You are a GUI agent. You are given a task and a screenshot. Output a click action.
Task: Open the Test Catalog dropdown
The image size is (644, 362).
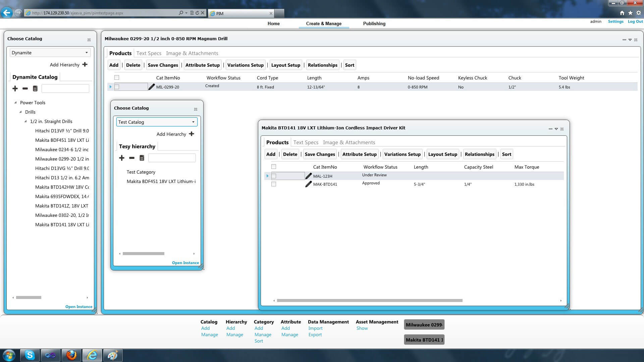157,122
